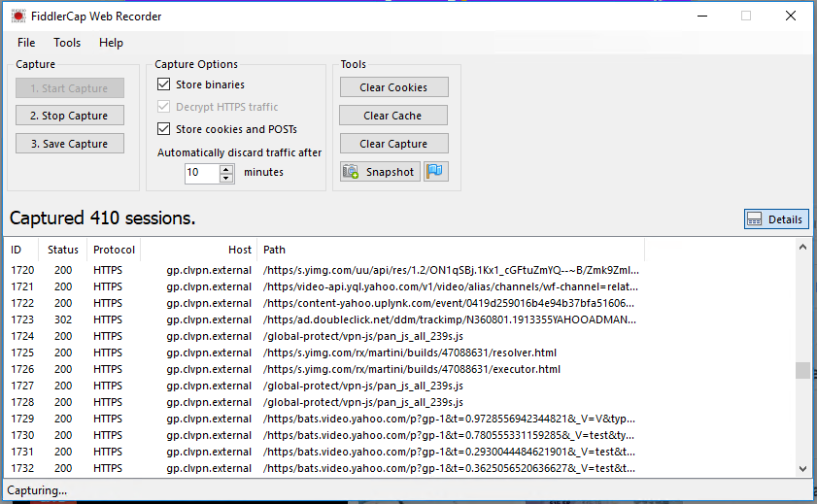Viewport: 817px width, 504px height.
Task: Open the File menu
Action: pos(26,43)
